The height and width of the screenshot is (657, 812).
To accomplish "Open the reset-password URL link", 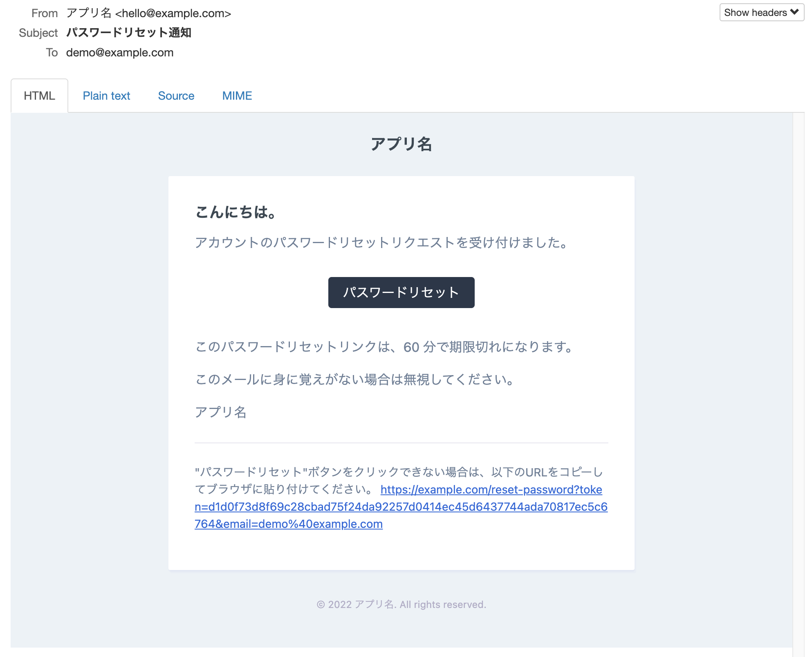I will (401, 506).
